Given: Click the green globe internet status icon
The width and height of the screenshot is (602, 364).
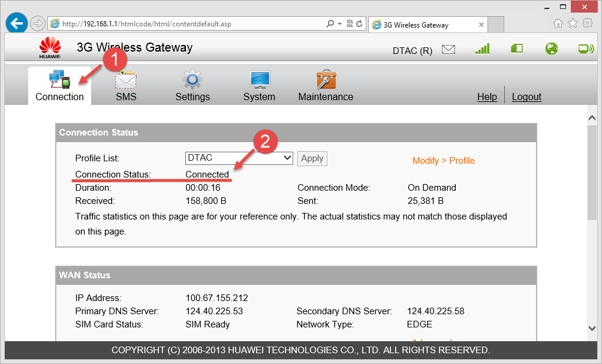Looking at the screenshot, I should 552,49.
